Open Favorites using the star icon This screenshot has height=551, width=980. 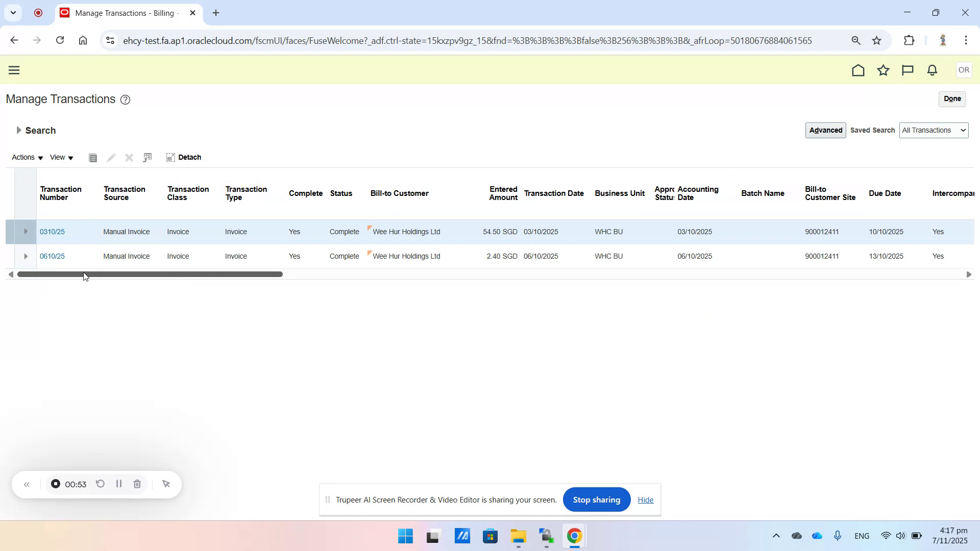pyautogui.click(x=884, y=70)
